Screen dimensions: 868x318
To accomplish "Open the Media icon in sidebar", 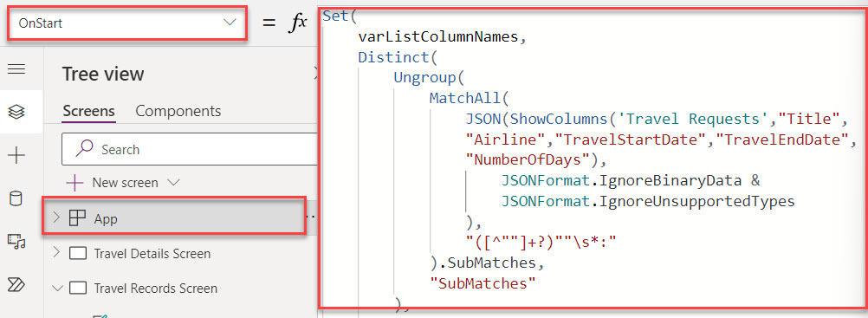I will pos(16,242).
